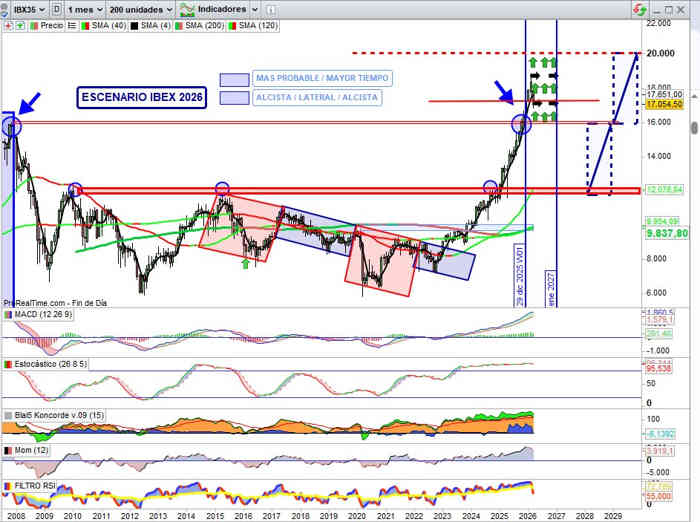
Task: Open the Indicadores panel icon
Action: (186, 8)
